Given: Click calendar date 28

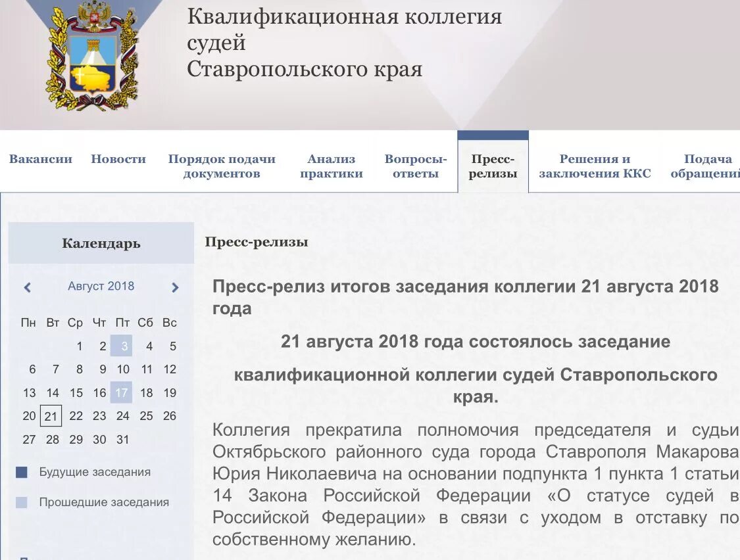Looking at the screenshot, I should [x=53, y=440].
